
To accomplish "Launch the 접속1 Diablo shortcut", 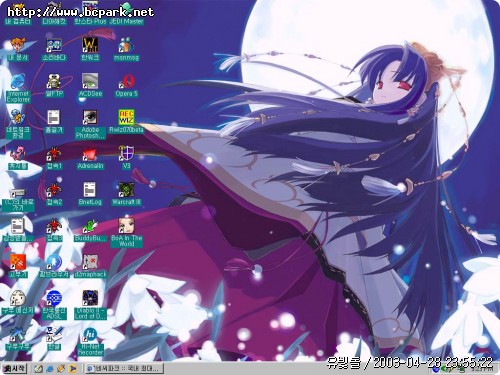I will [x=54, y=157].
